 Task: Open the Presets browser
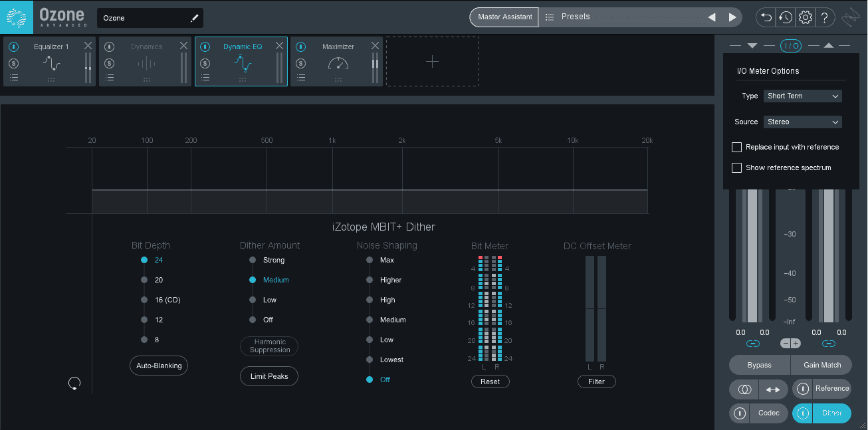576,17
